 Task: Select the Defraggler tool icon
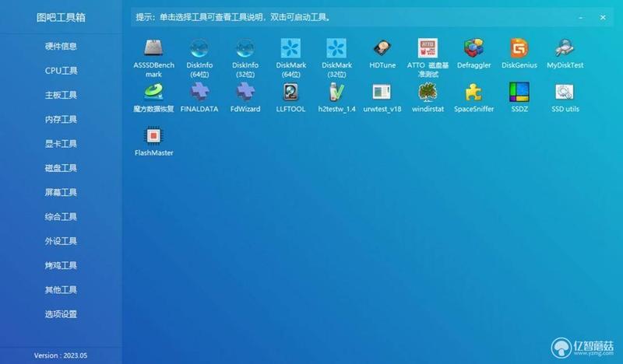coord(473,48)
